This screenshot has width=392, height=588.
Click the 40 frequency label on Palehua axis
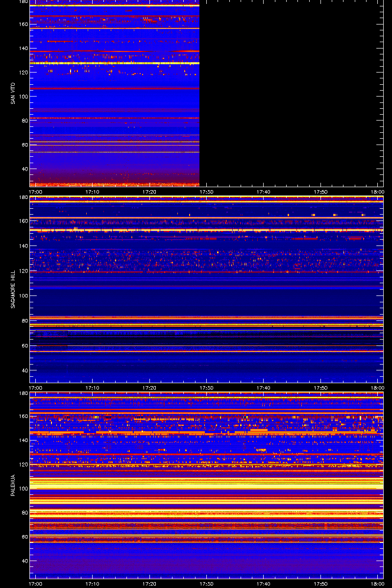point(24,561)
